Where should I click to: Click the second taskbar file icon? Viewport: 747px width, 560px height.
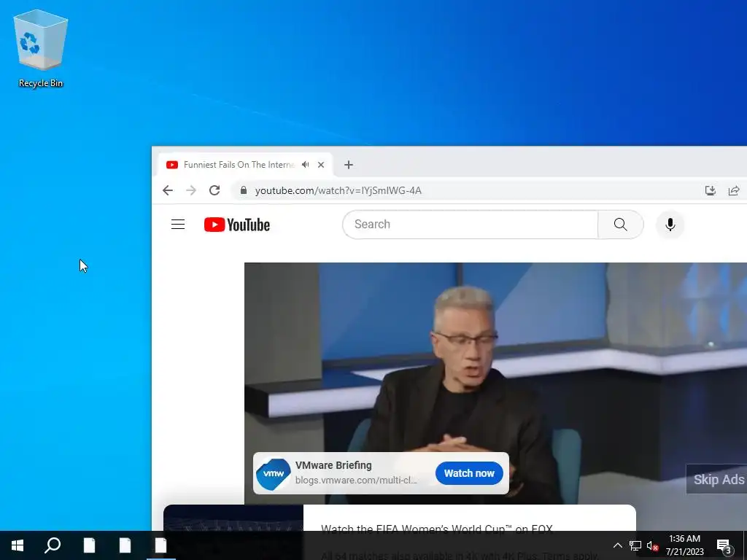pos(125,545)
